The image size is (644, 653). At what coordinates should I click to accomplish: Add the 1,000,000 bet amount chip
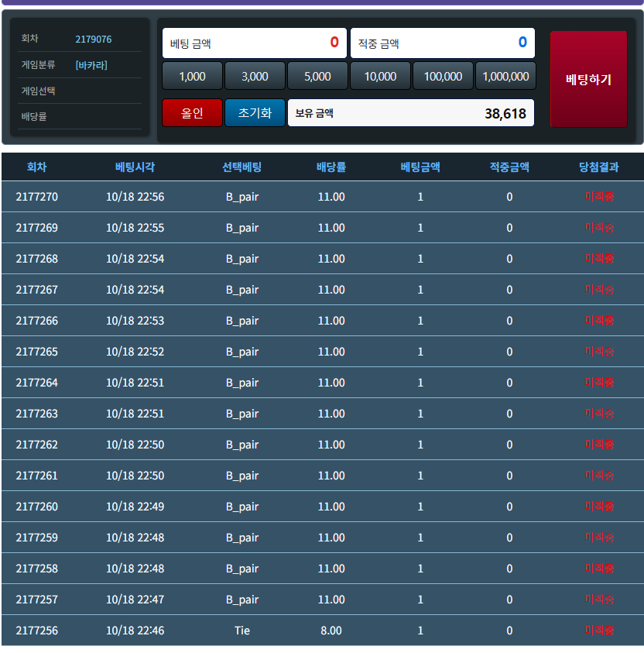[505, 76]
